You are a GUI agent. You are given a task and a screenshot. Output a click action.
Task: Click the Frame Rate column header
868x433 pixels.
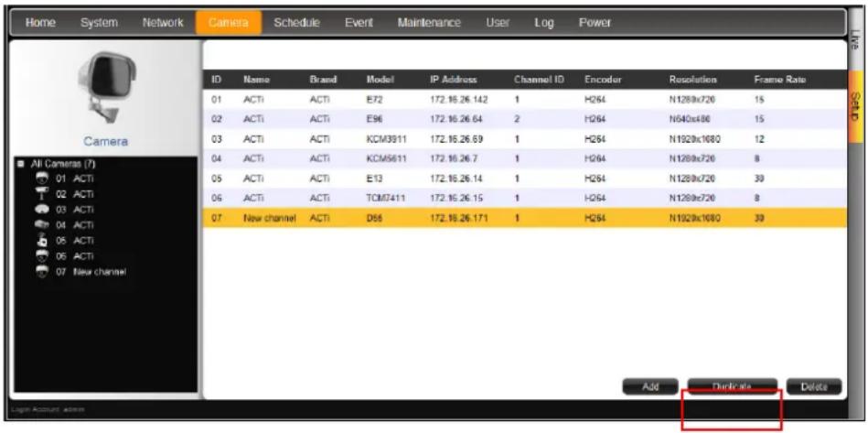[779, 80]
